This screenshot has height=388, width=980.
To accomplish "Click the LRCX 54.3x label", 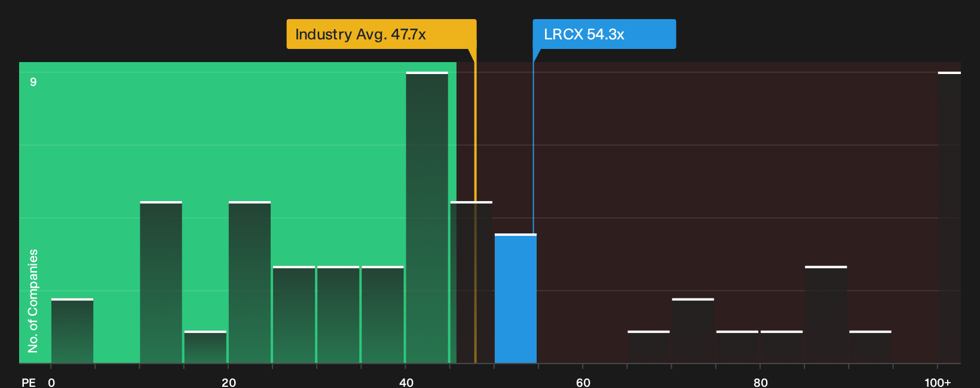I will tap(604, 34).
